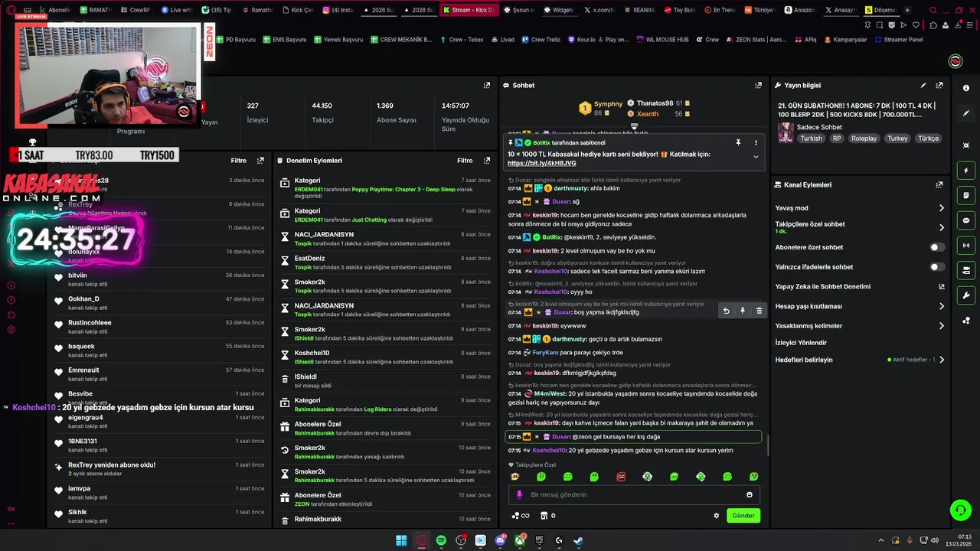Viewport: 980px width, 551px height.
Task: Open the bit.ly link in pinned message
Action: pos(541,163)
